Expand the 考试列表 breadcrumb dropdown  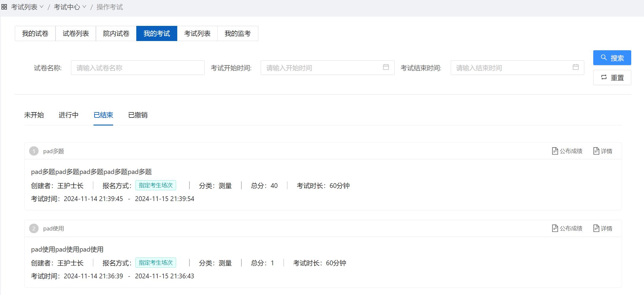pos(42,7)
